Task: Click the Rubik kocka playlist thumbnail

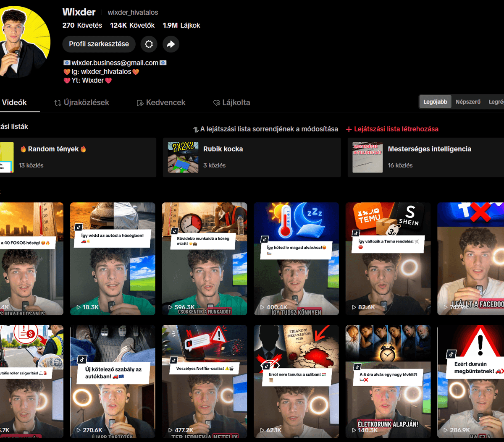Action: [x=183, y=157]
